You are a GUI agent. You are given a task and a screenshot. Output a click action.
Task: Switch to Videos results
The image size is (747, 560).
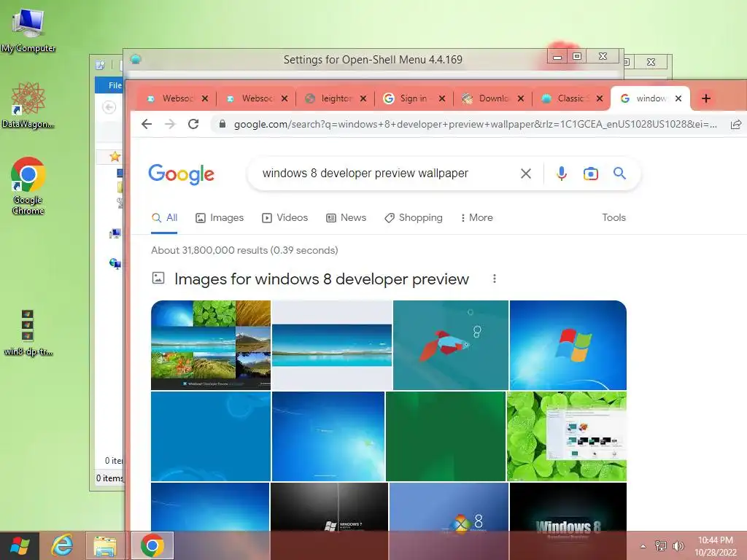285,218
